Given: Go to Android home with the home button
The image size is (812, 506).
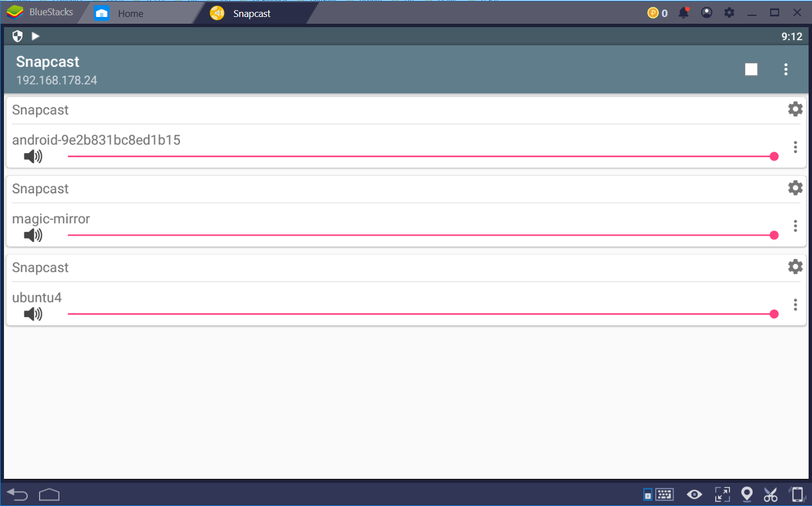Looking at the screenshot, I should click(49, 495).
